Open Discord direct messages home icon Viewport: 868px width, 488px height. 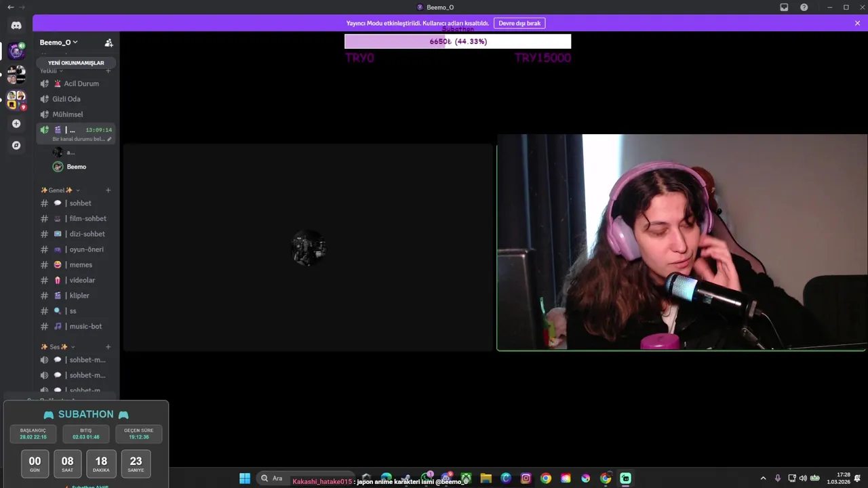(16, 25)
